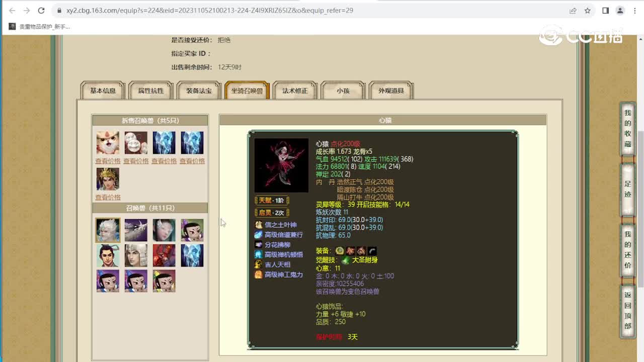Click the 拆售召唤兽 (共5只) header
Viewport: 644px width, 362px height.
(x=150, y=121)
